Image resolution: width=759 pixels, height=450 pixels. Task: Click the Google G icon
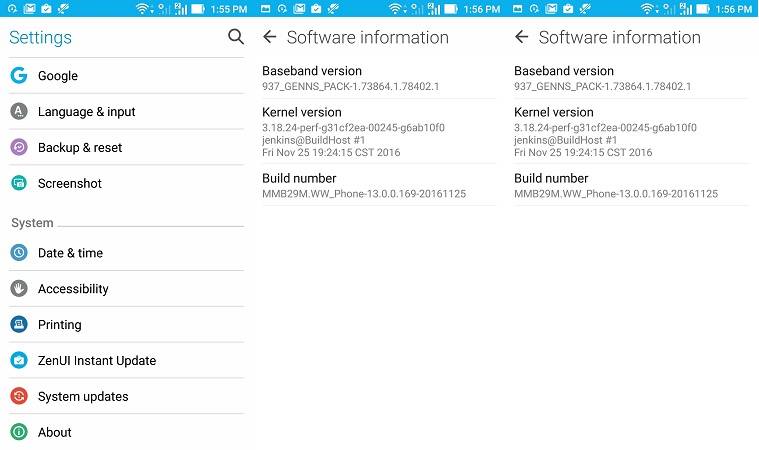19,75
